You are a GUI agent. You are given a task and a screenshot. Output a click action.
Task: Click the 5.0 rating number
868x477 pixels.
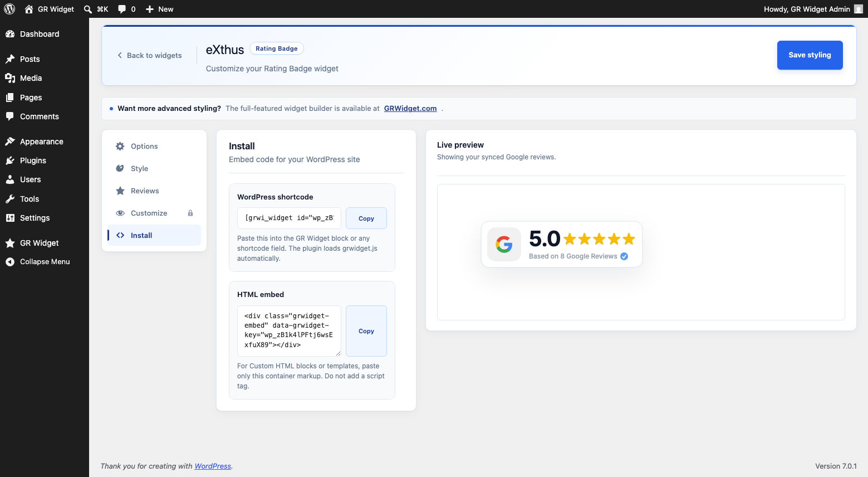545,238
